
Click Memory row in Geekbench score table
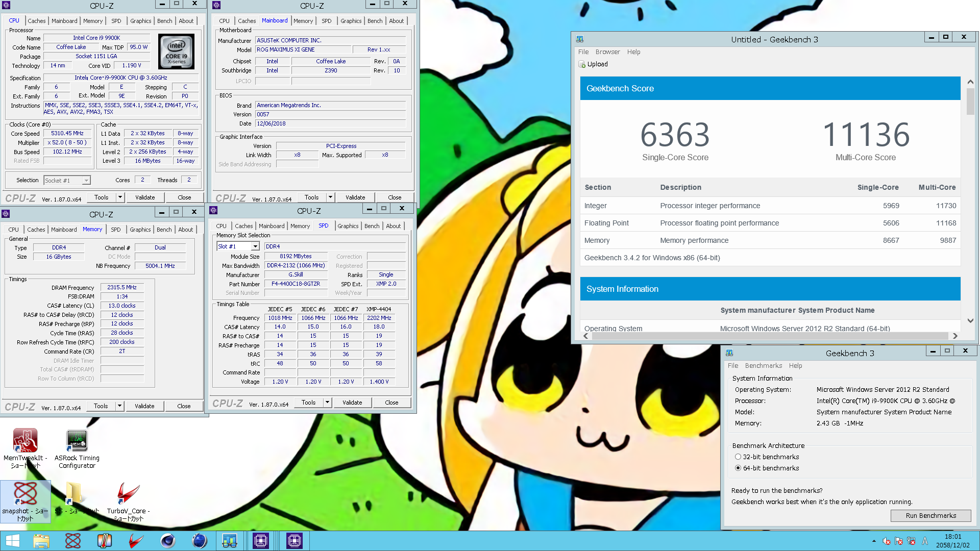pos(770,240)
